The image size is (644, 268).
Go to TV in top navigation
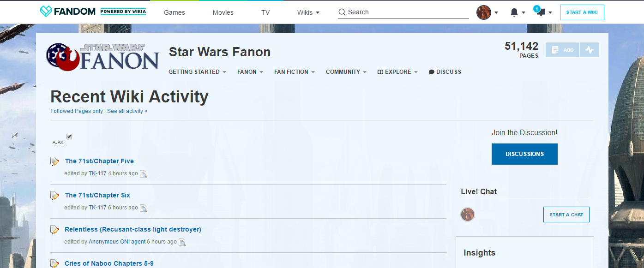click(265, 12)
